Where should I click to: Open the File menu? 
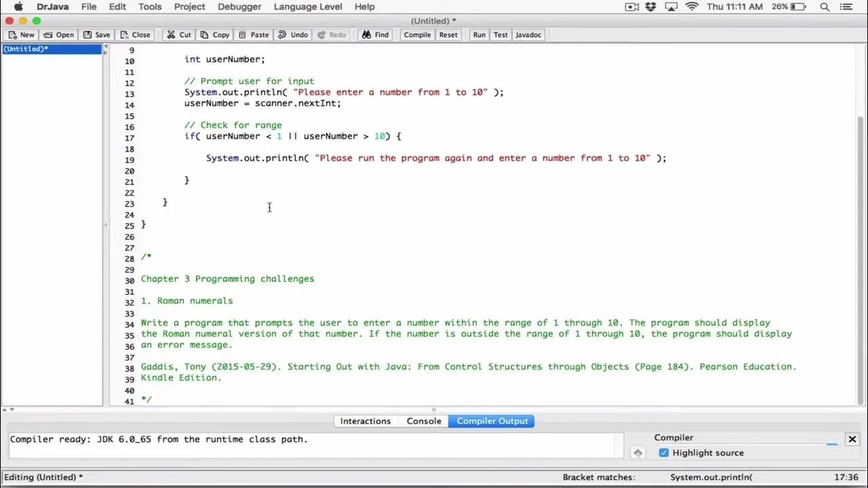pyautogui.click(x=89, y=7)
